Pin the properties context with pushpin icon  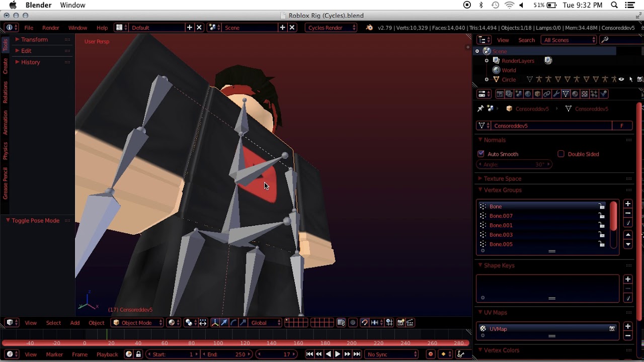point(480,109)
